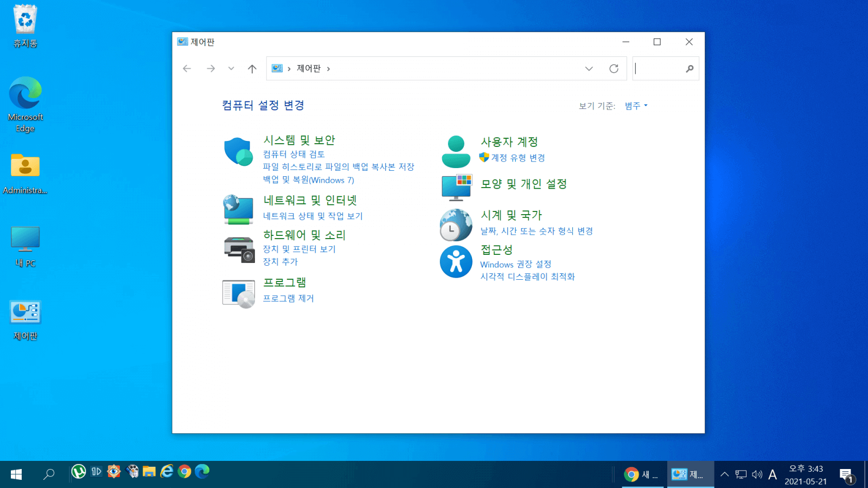The width and height of the screenshot is (868, 488).
Task: Open 백업 및 복원(Windows 7) link
Action: point(309,180)
